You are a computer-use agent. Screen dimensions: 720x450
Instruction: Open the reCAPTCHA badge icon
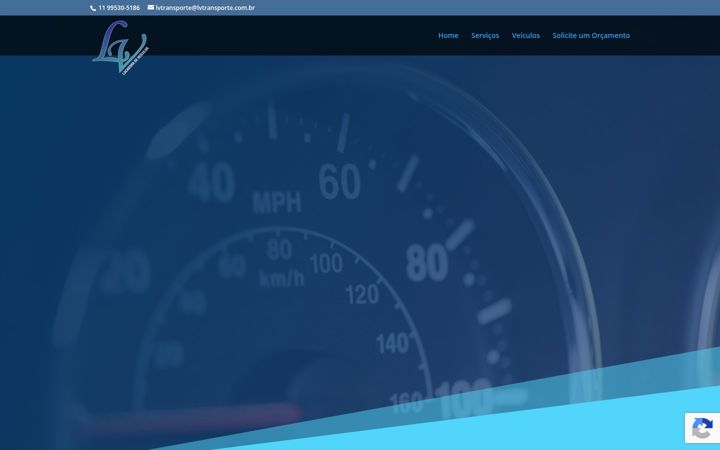pos(702,428)
